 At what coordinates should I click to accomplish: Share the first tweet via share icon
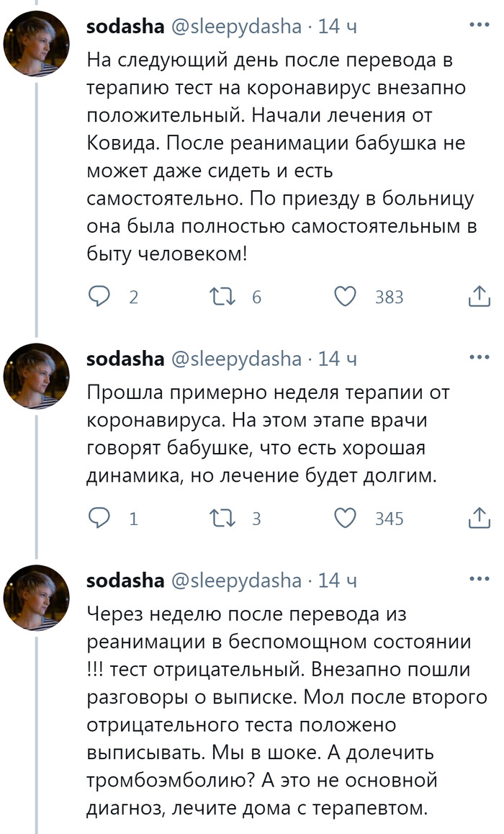[479, 296]
